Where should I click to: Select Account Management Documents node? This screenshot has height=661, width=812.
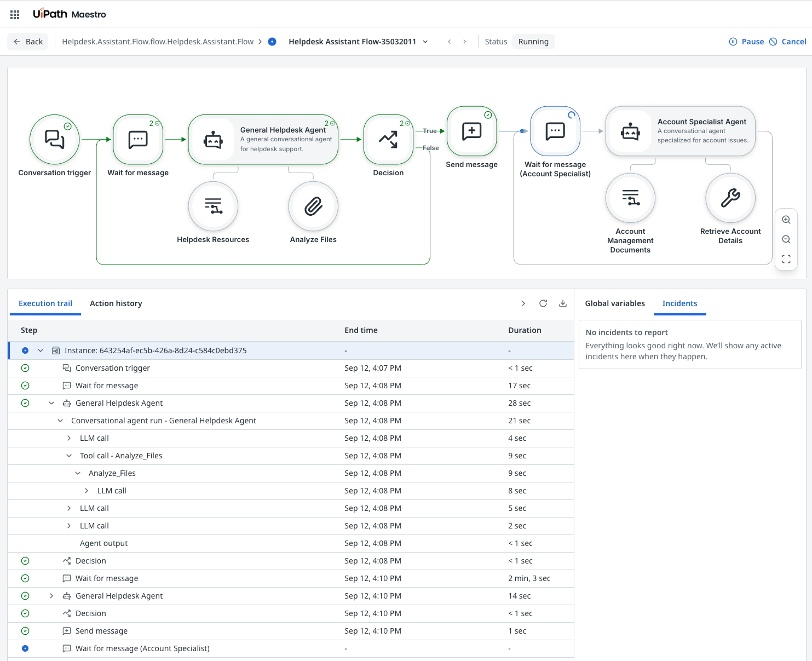click(x=630, y=198)
